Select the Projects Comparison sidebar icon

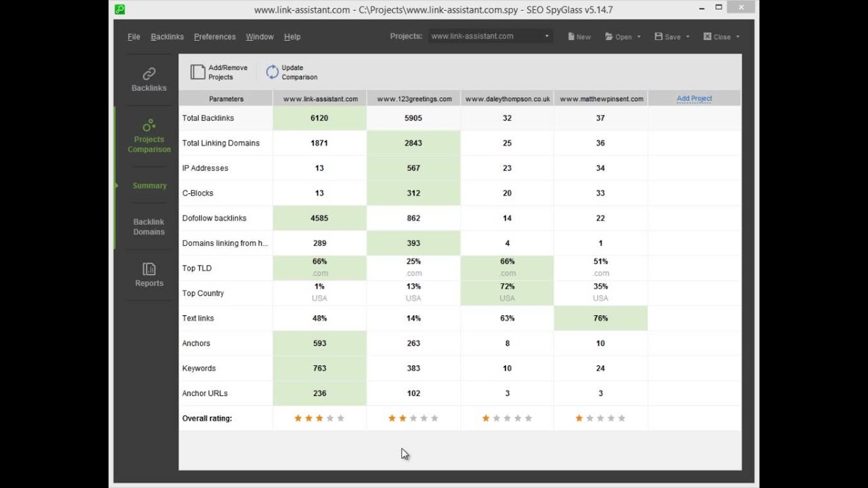coord(149,125)
